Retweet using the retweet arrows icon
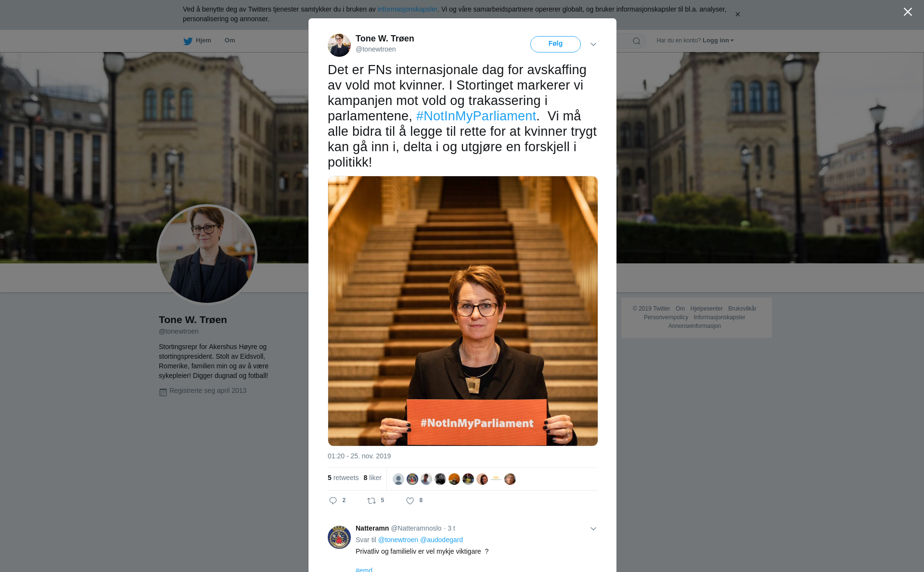 tap(372, 501)
